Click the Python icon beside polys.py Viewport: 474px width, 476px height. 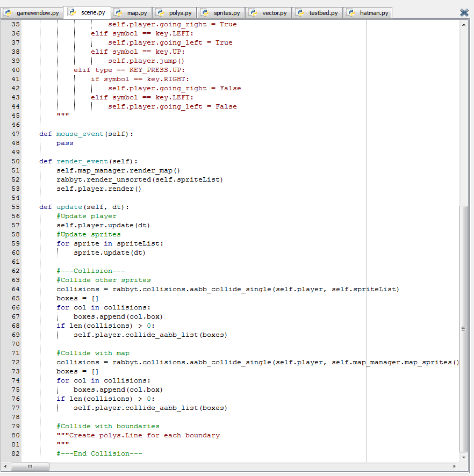161,12
